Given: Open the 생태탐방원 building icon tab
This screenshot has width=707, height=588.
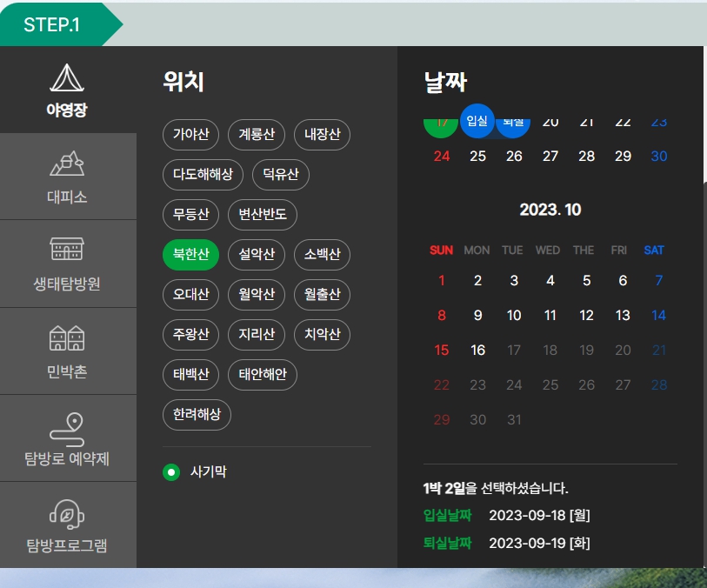Looking at the screenshot, I should coord(67,264).
